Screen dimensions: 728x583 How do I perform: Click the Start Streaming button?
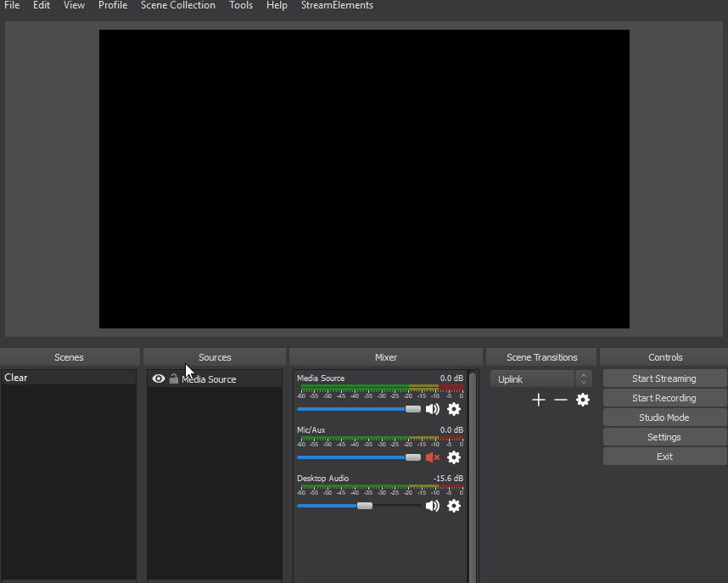pos(664,378)
